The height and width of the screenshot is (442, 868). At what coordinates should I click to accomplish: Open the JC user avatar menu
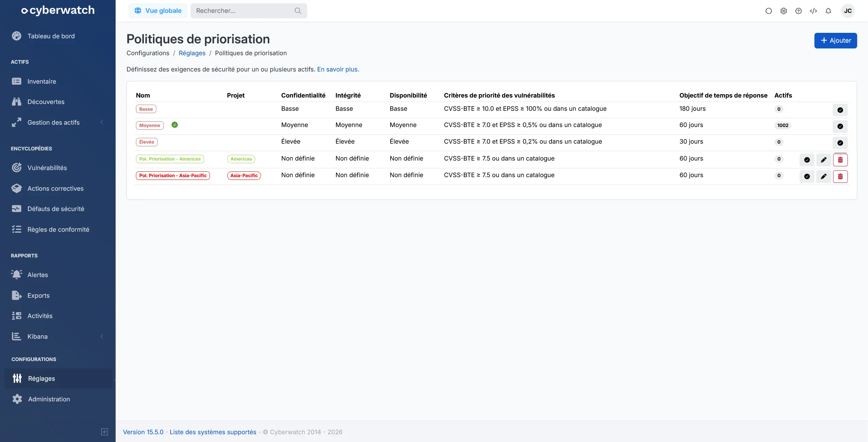(x=848, y=11)
